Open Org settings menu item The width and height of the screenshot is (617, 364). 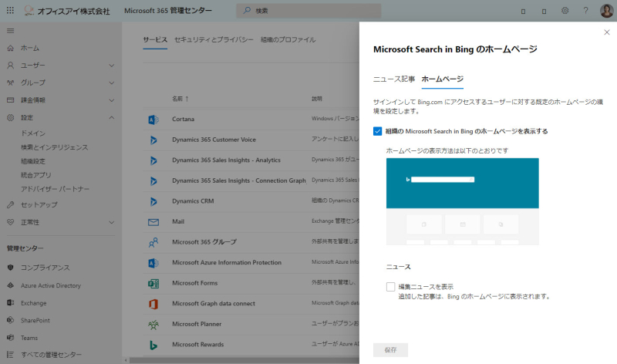coord(33,161)
